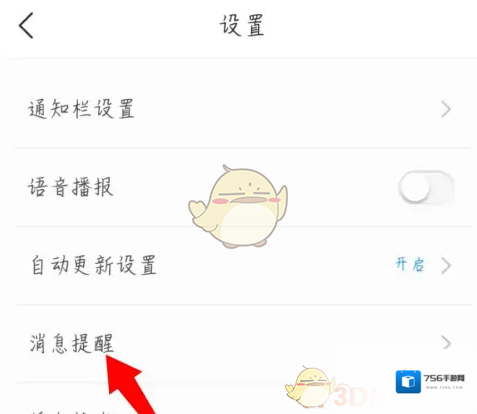Screen dimensions: 477x414
Task: Toggle the 语音播报 switch
Action: pyautogui.click(x=426, y=187)
